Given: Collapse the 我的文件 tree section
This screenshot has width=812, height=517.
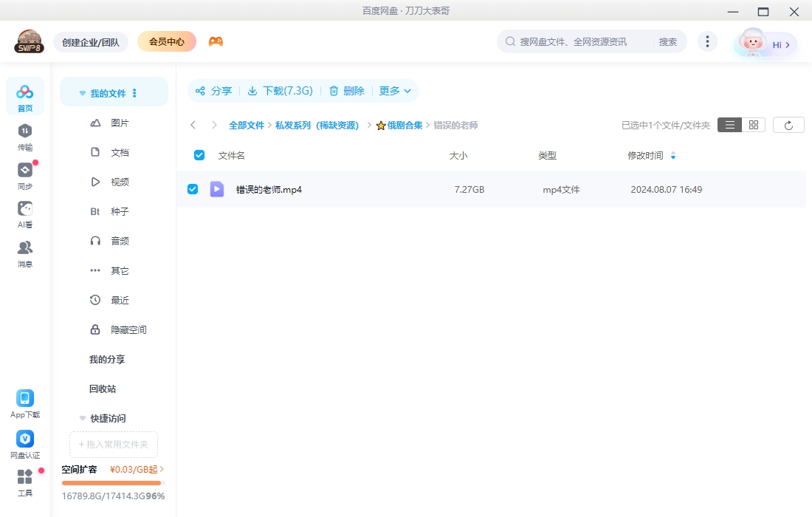Looking at the screenshot, I should coord(82,92).
